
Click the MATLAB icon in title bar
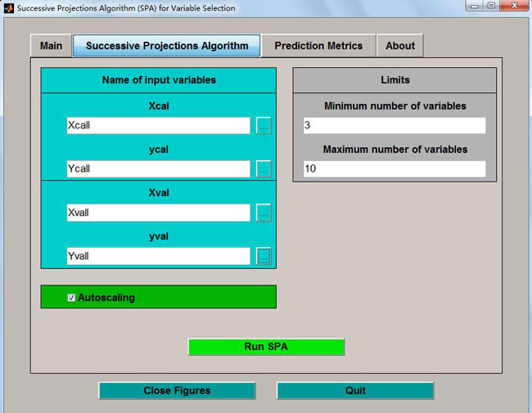pos(8,8)
